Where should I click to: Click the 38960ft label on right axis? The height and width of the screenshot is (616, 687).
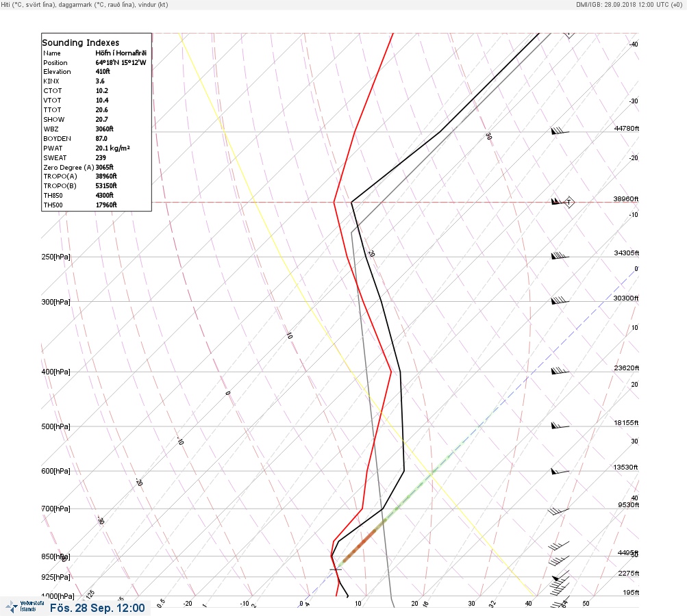tap(625, 198)
